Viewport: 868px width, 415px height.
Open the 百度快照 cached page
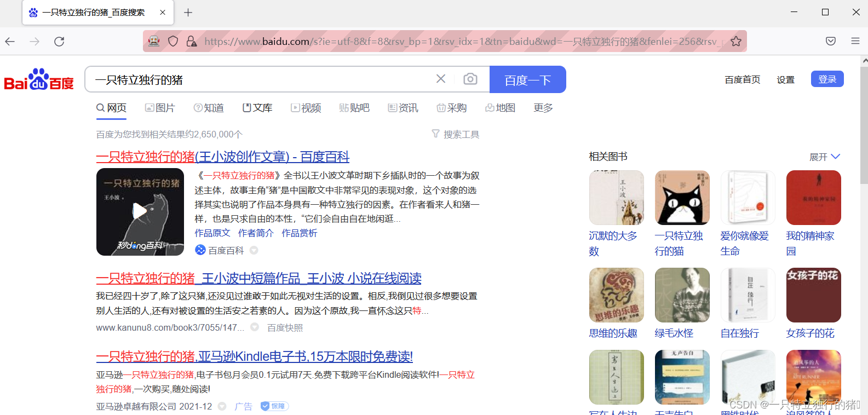285,327
